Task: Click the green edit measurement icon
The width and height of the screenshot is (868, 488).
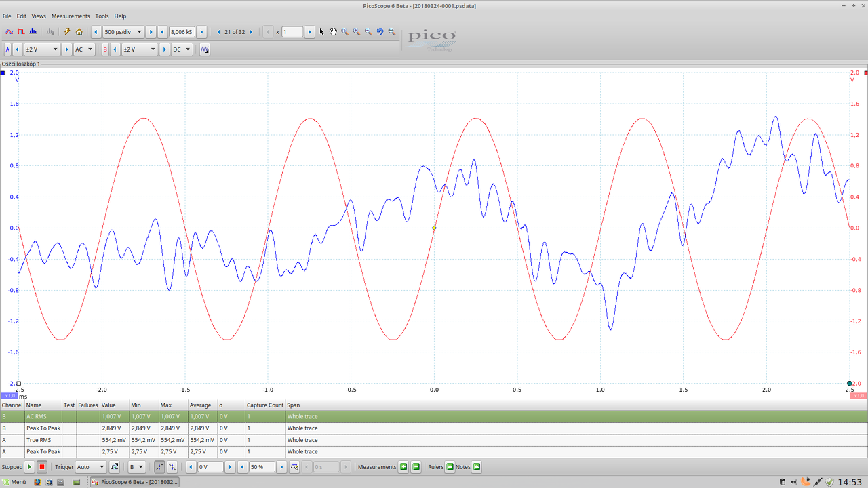Action: (416, 467)
